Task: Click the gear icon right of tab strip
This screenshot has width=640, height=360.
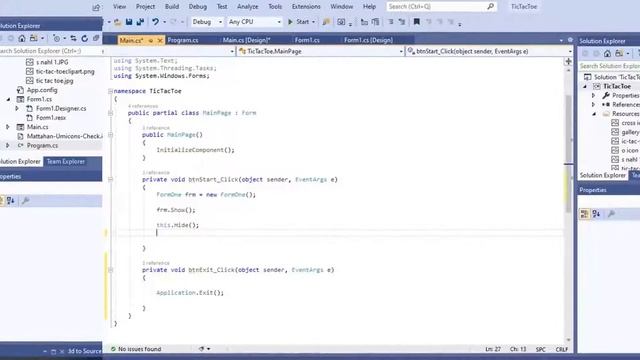Action: tap(570, 40)
